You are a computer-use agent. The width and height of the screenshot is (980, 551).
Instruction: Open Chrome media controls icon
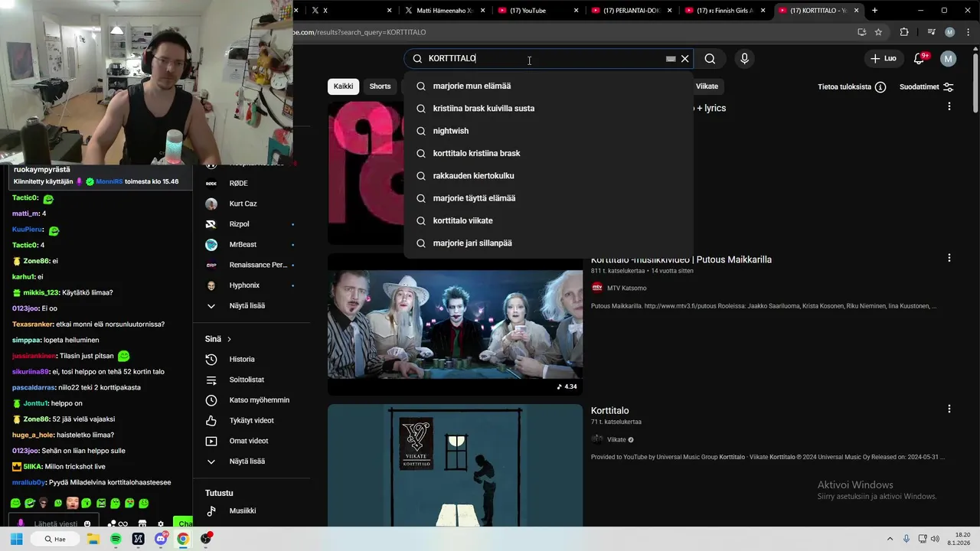click(x=931, y=32)
